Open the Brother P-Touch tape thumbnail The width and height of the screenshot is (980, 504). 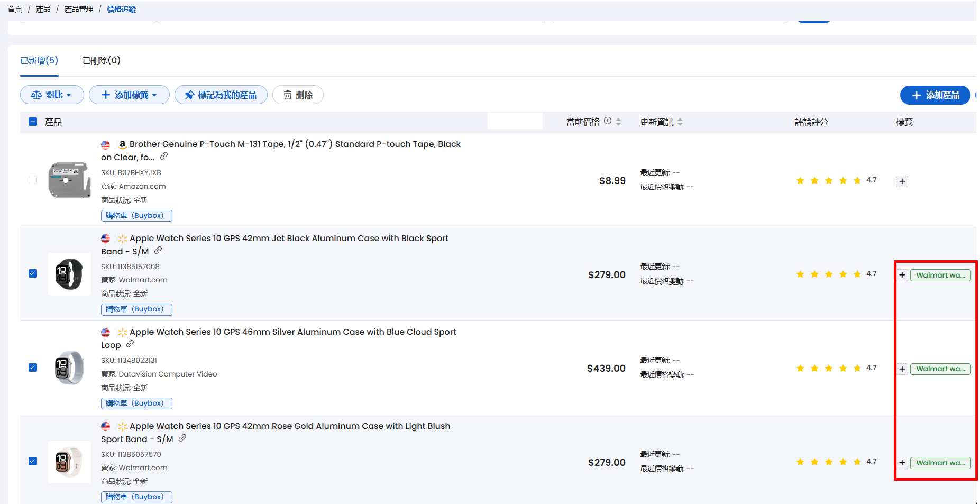click(x=69, y=180)
